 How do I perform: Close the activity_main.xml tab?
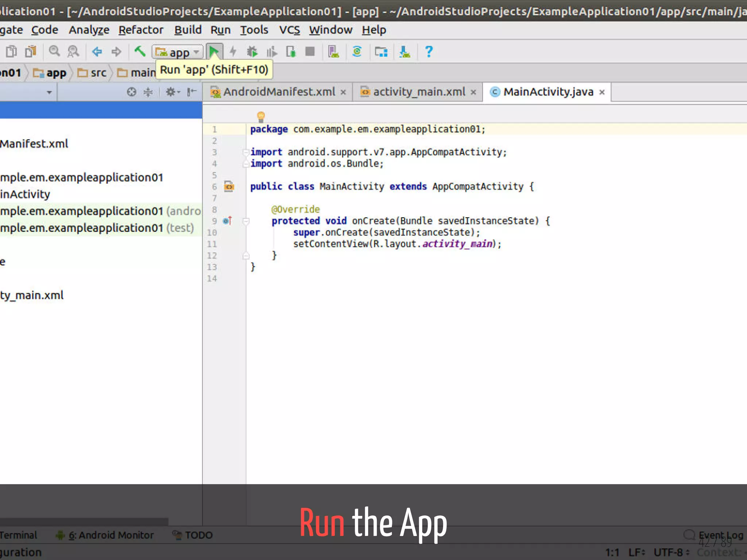point(473,93)
